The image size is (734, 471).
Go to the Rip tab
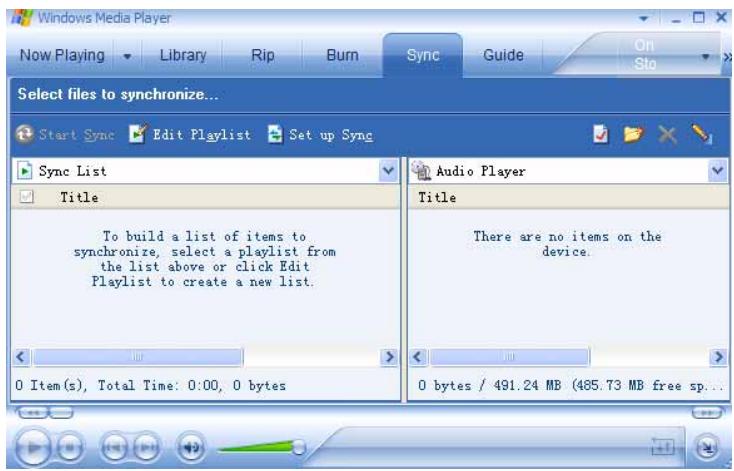pyautogui.click(x=263, y=55)
